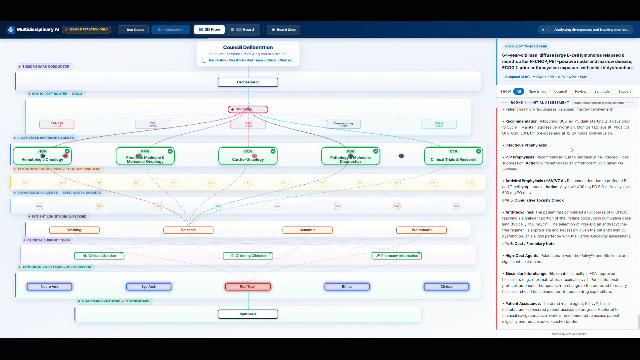640x360 pixels.
Task: Collapse the Clinical Support Team section header
Action: tap(48, 240)
